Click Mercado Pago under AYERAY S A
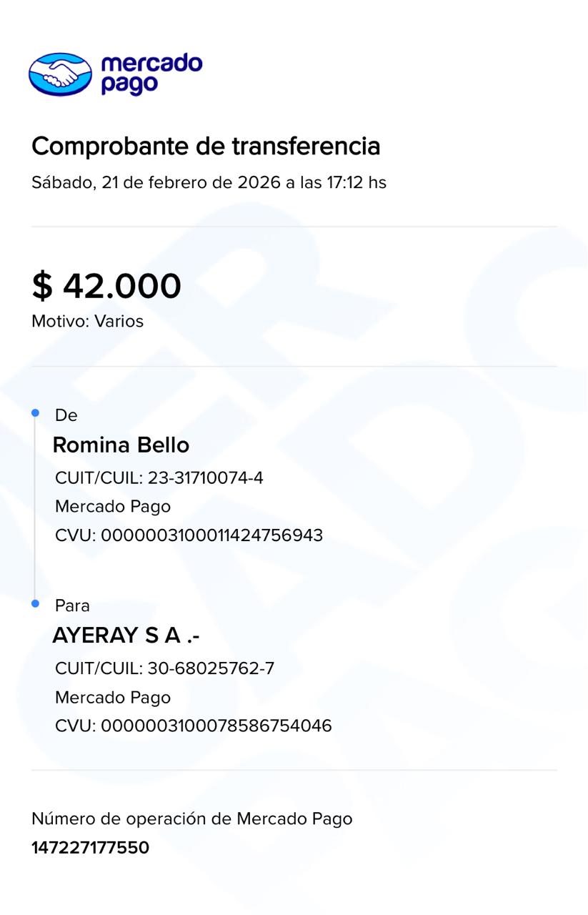588x915 pixels. pyautogui.click(x=113, y=697)
